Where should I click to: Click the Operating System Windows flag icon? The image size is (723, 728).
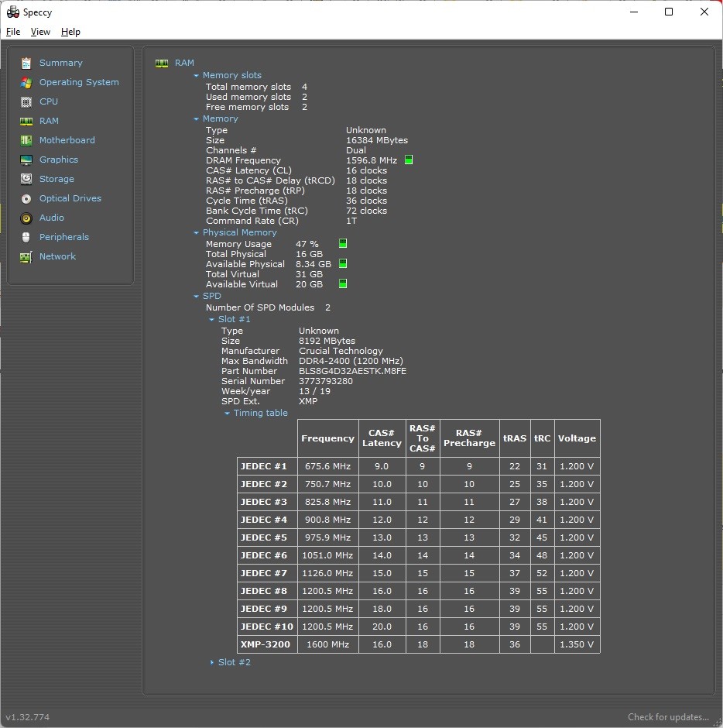[x=26, y=83]
